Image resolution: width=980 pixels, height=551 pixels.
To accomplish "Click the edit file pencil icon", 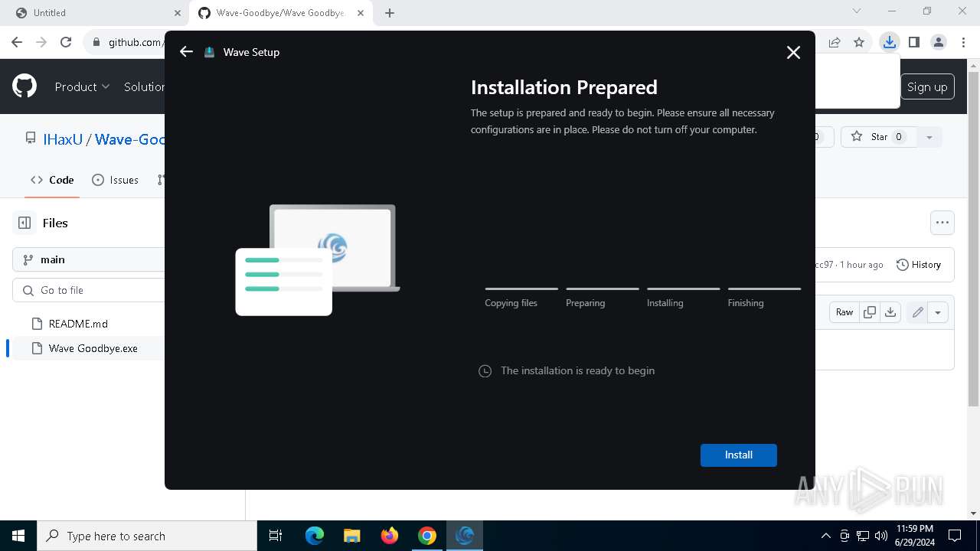I will click(917, 312).
